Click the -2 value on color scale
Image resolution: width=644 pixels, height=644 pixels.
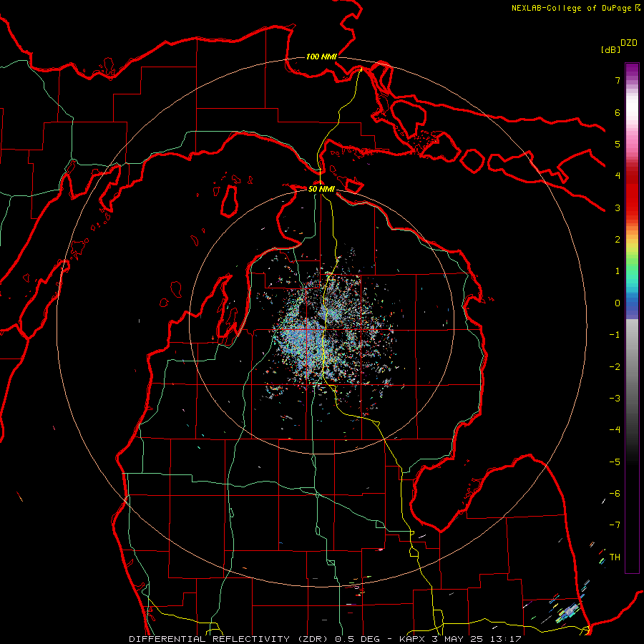click(615, 367)
